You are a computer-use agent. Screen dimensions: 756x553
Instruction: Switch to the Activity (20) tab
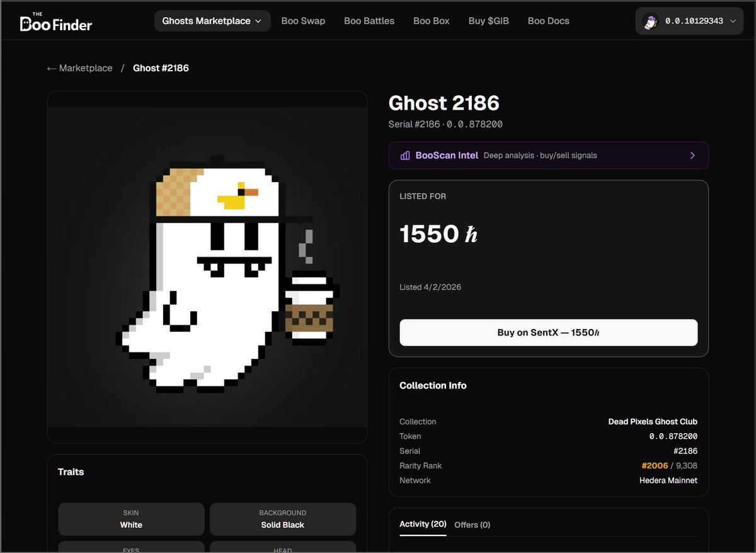tap(423, 525)
